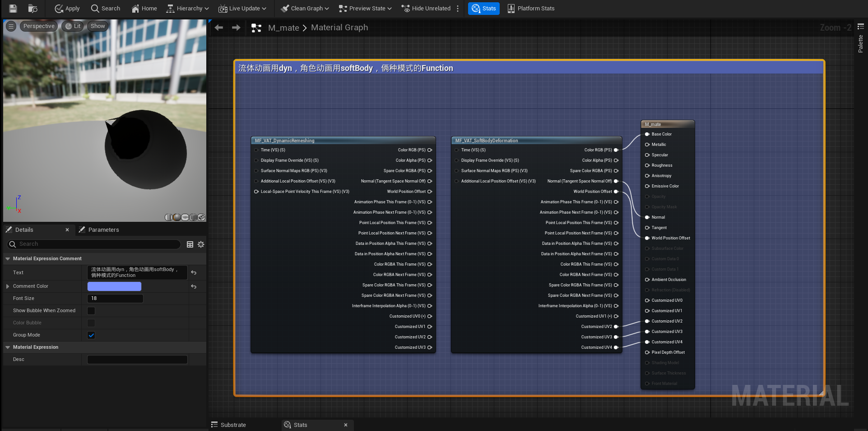The image size is (868, 431).
Task: Navigate back with the left arrow
Action: click(x=219, y=28)
